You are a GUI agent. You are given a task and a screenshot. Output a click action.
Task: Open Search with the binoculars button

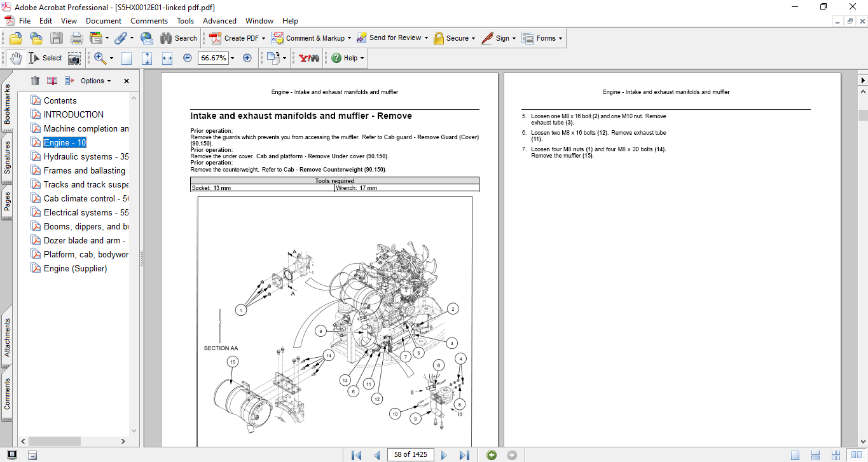[179, 38]
